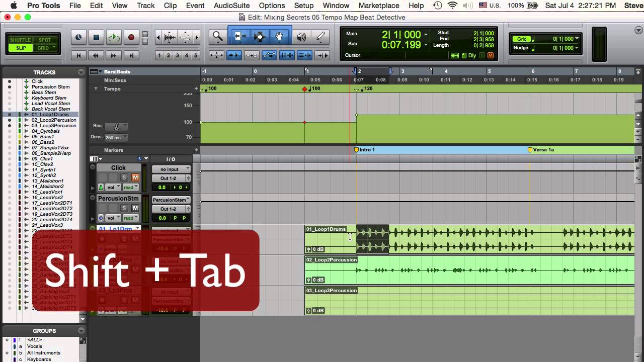The width and height of the screenshot is (644, 362).
Task: Select 01_Loop1Drums in track list
Action: click(50, 115)
